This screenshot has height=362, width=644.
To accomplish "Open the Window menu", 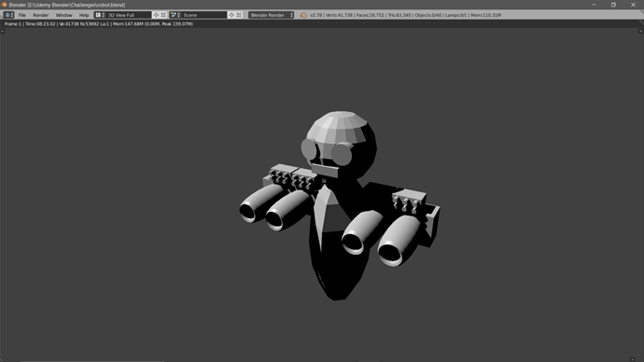I will 63,15.
